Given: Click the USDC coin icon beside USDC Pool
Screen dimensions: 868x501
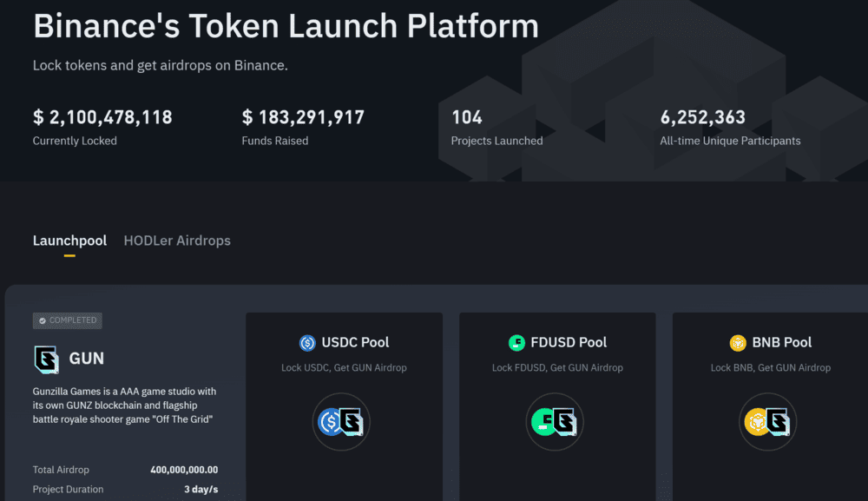Looking at the screenshot, I should pos(307,343).
